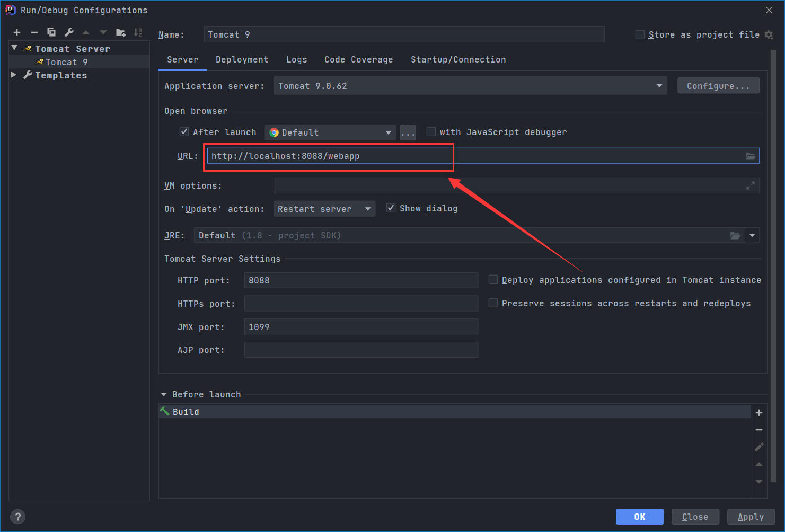
Task: Uncheck the After launch checkbox
Action: pyautogui.click(x=184, y=131)
